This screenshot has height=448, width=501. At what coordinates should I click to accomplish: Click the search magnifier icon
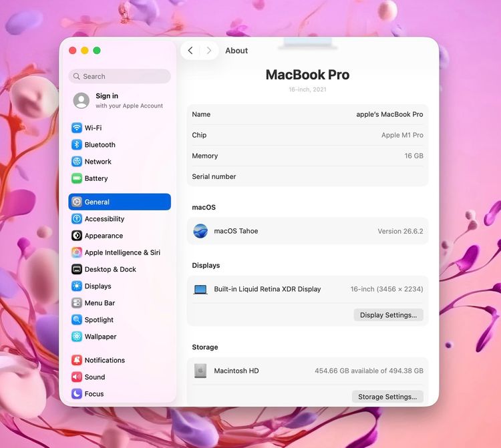76,76
